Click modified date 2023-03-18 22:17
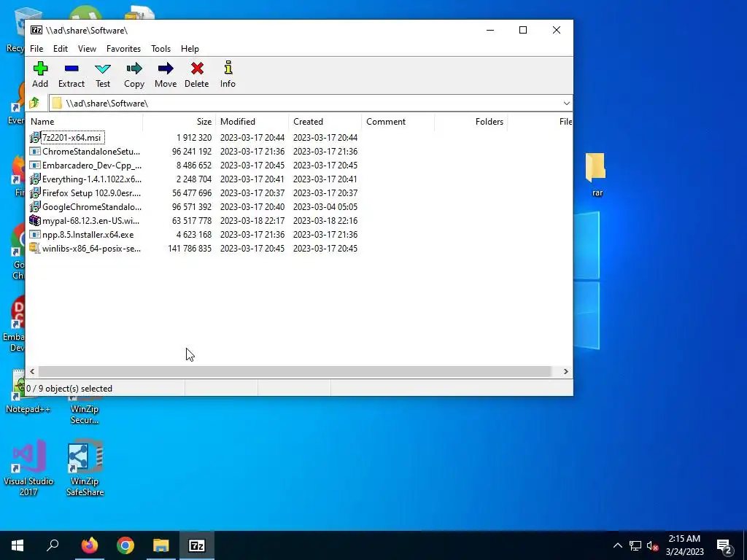Screen dimensions: 747x560 coord(252,221)
